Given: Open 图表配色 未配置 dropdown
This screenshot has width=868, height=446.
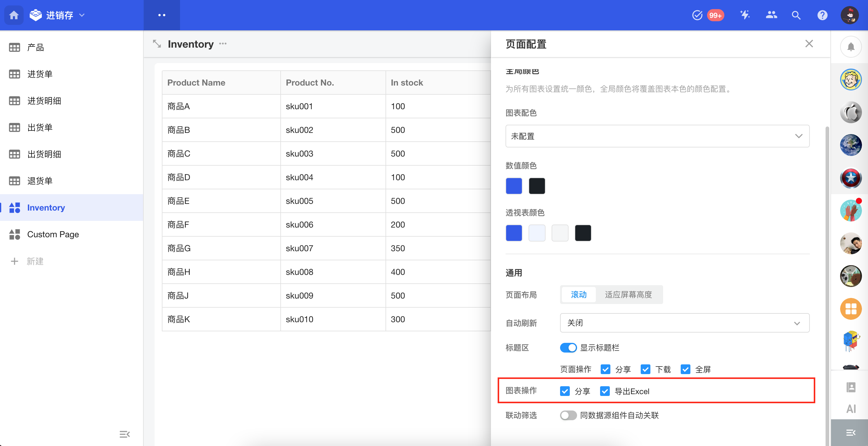Looking at the screenshot, I should (657, 136).
